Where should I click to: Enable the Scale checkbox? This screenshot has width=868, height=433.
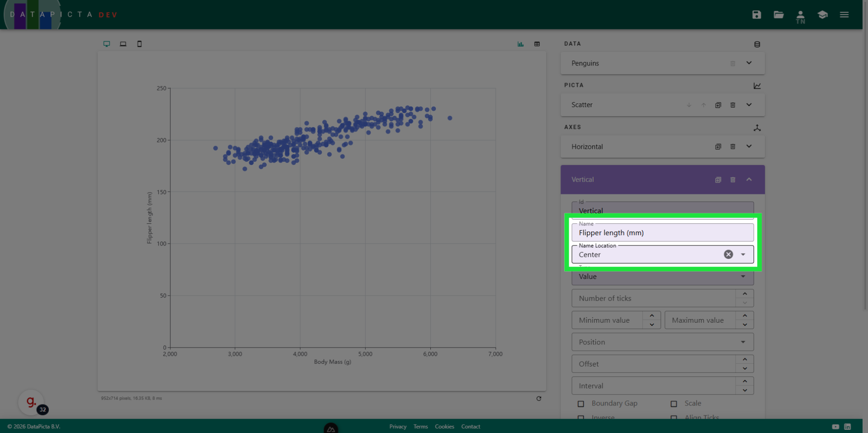[x=674, y=404]
